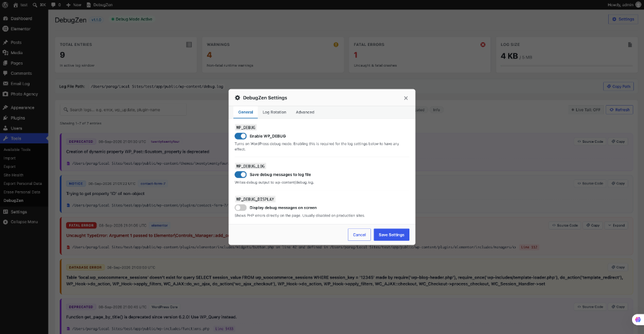The width and height of the screenshot is (644, 334).
Task: Click the 'contact-form-7' tag
Action: [x=153, y=184]
